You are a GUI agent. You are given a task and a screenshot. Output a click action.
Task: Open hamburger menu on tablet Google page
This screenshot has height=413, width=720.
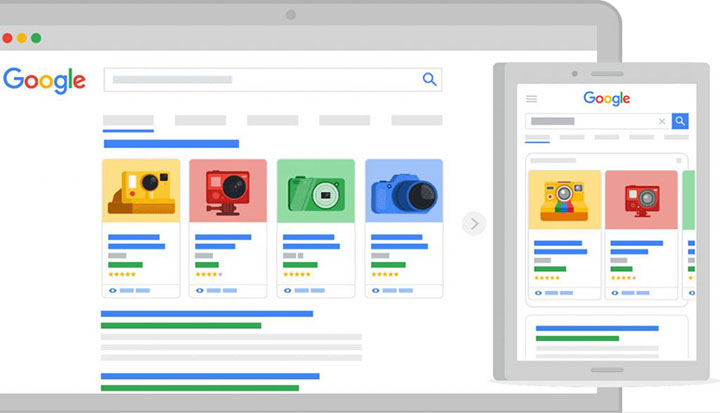(x=531, y=99)
